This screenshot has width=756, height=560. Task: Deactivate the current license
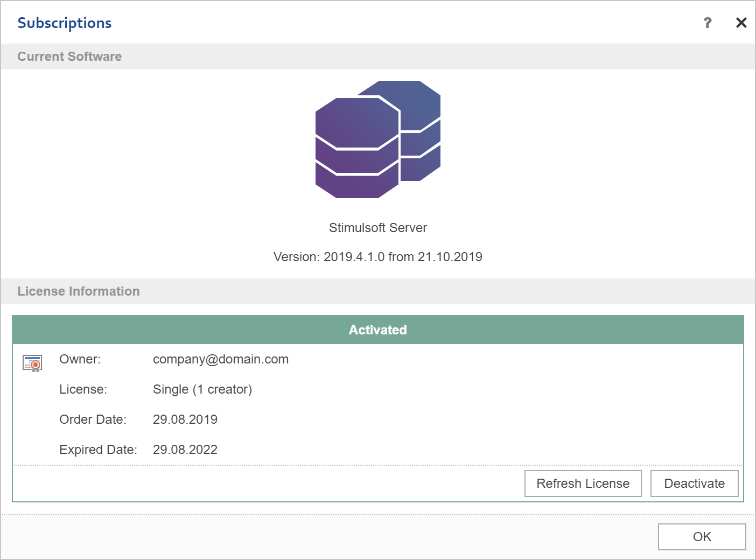694,484
